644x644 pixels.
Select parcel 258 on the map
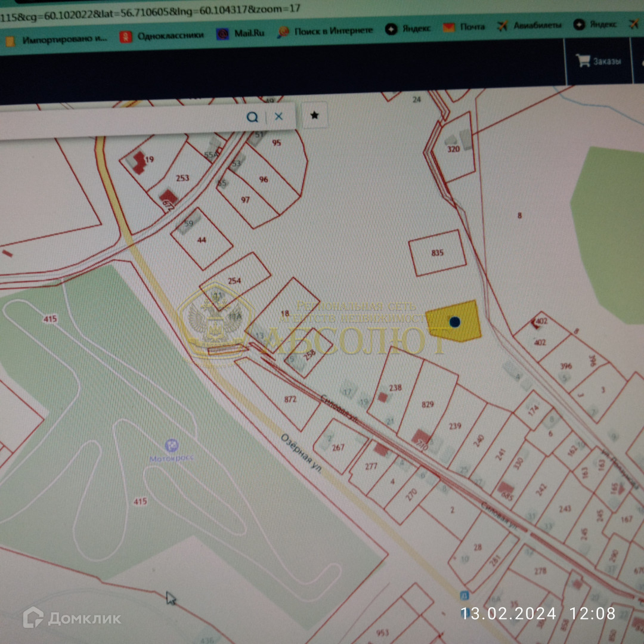click(309, 354)
